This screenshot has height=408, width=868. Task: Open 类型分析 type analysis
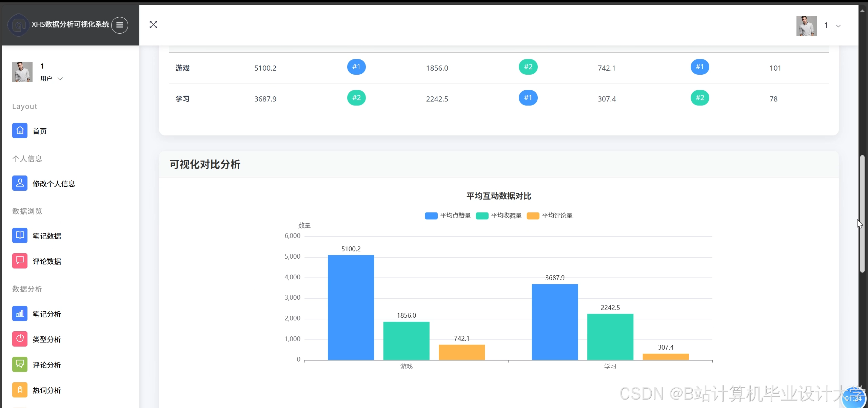pyautogui.click(x=46, y=339)
